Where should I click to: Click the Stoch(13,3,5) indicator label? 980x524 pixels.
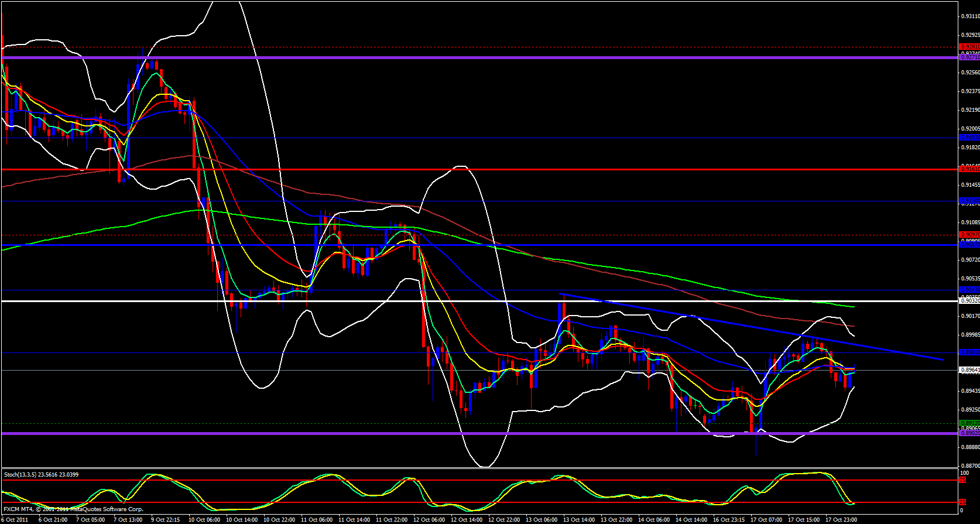pyautogui.click(x=41, y=474)
